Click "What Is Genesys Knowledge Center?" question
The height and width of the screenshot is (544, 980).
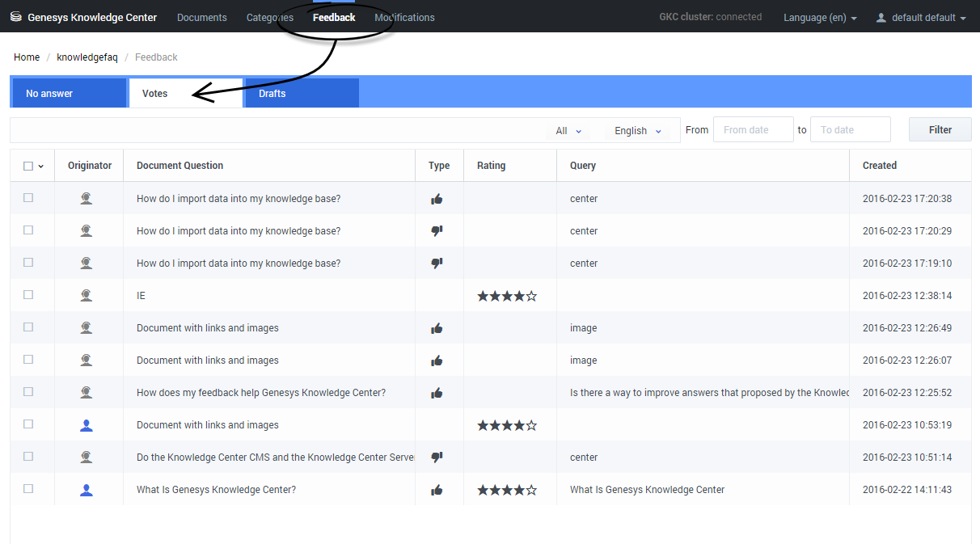coord(217,490)
